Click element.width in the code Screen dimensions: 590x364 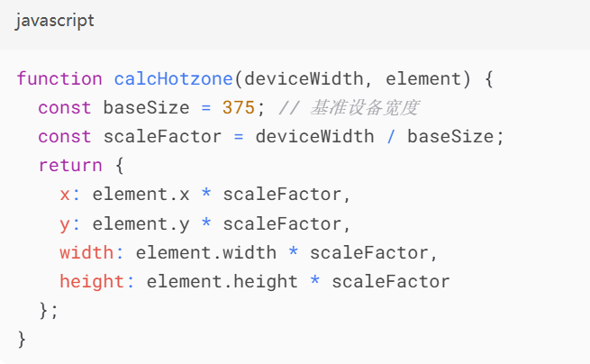(x=206, y=252)
